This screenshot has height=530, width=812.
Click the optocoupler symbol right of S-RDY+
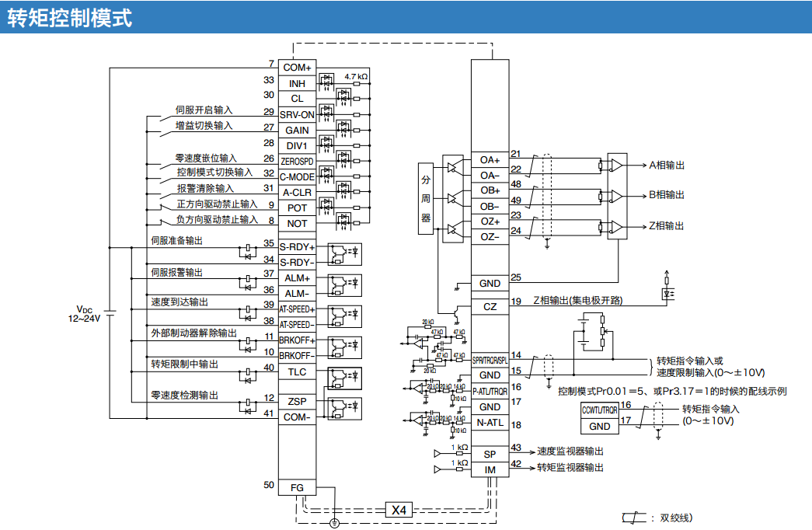(343, 253)
